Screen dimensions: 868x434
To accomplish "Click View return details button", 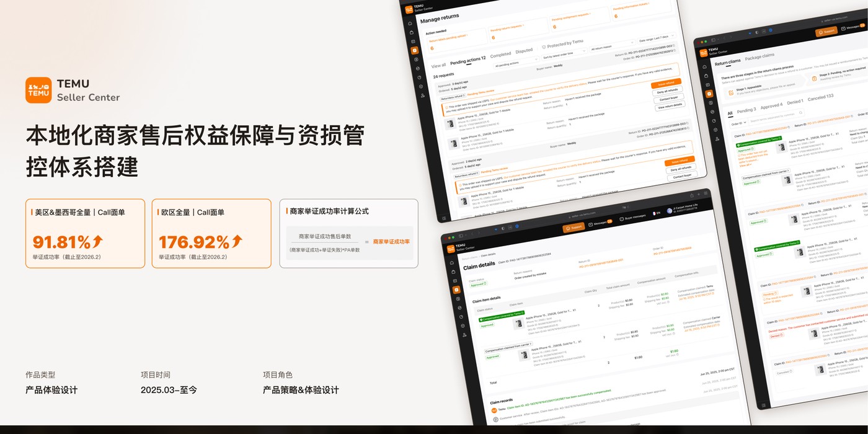I will pyautogui.click(x=670, y=106).
